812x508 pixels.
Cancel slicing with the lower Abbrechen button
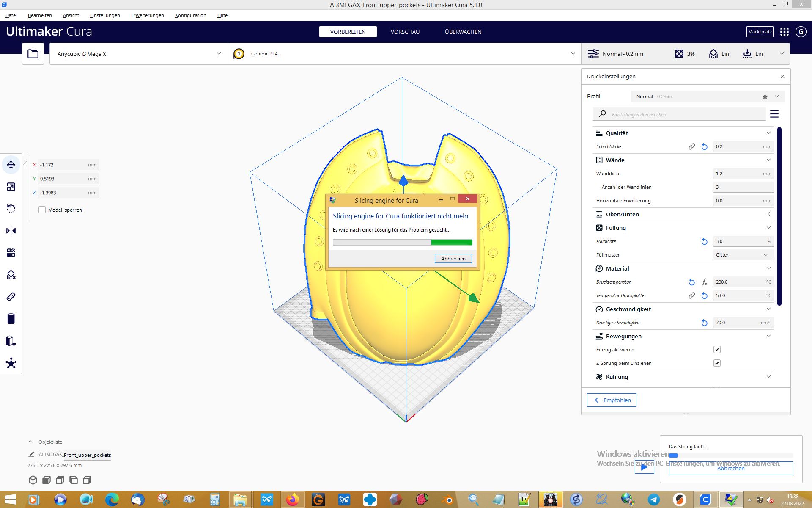(x=731, y=468)
